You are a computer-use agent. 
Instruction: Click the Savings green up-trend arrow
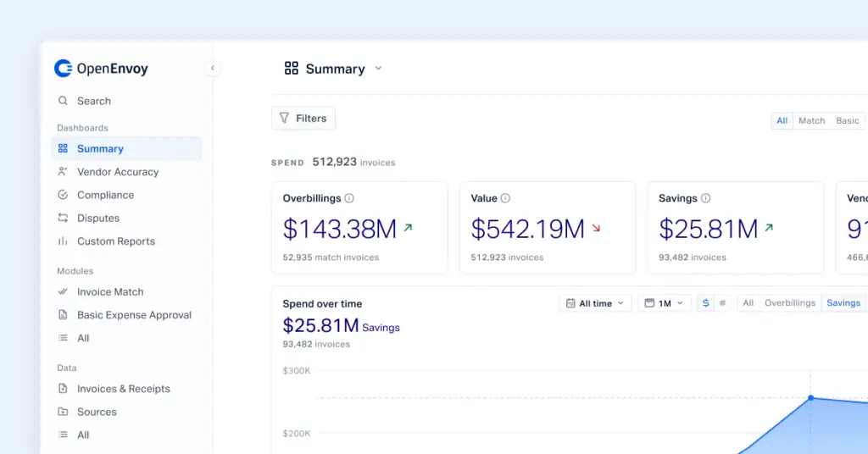(769, 227)
